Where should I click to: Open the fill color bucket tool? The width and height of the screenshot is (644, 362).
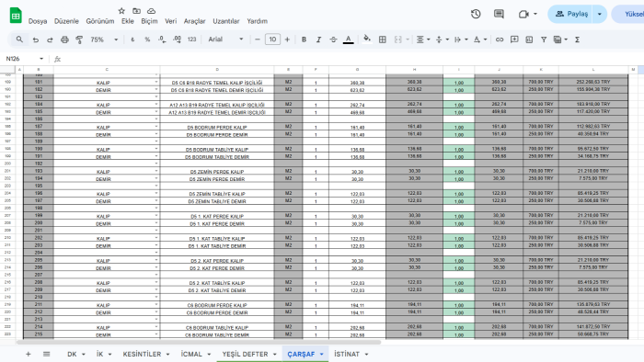coord(367,39)
